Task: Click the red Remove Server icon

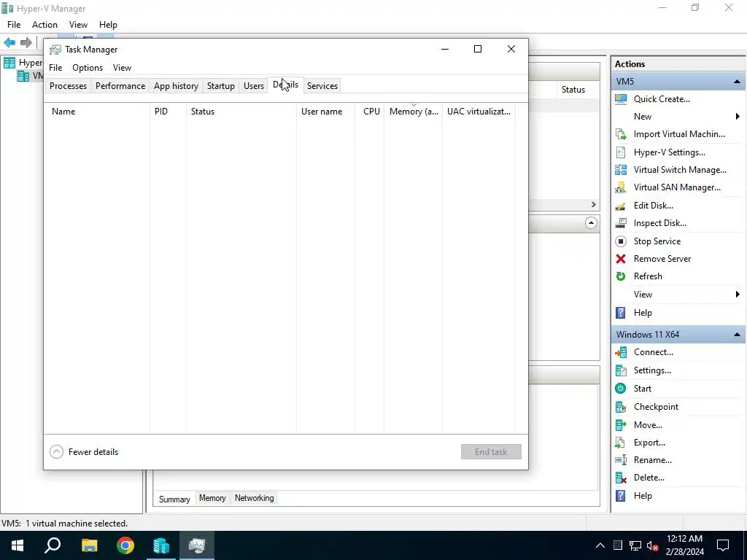Action: tap(621, 259)
